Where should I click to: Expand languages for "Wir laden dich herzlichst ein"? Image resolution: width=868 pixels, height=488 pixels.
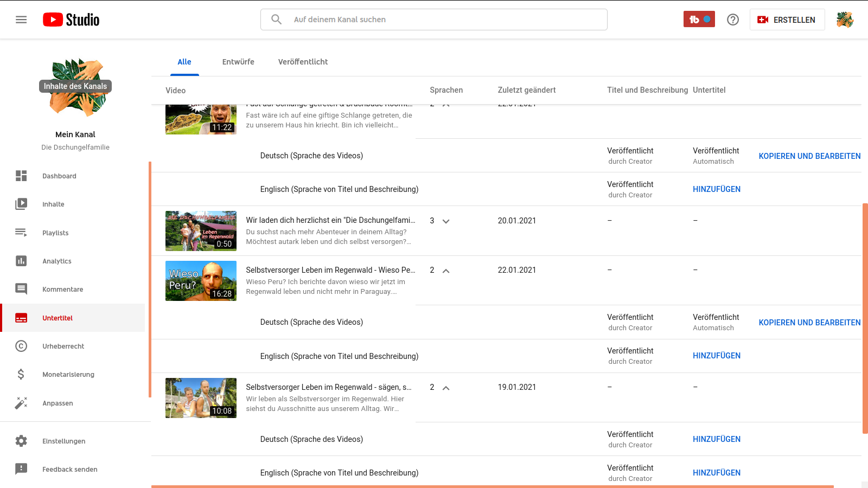446,221
